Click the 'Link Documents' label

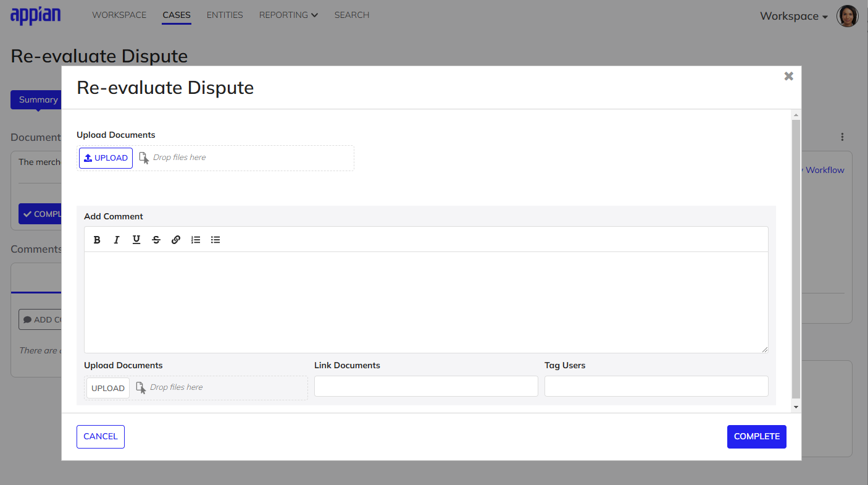(347, 365)
